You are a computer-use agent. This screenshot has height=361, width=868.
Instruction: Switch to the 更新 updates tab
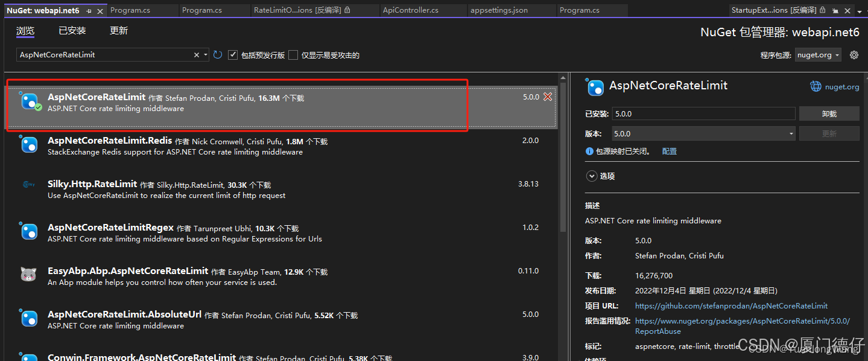click(119, 31)
